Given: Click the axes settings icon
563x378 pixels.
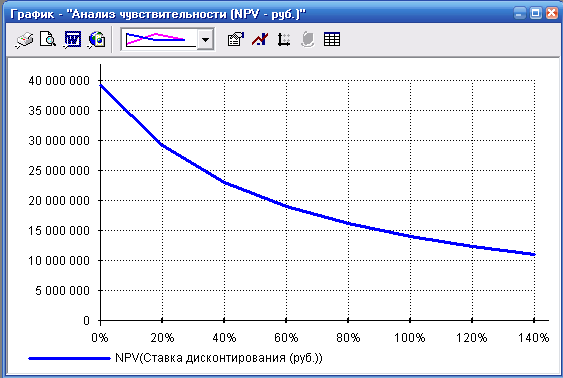Looking at the screenshot, I should (284, 39).
